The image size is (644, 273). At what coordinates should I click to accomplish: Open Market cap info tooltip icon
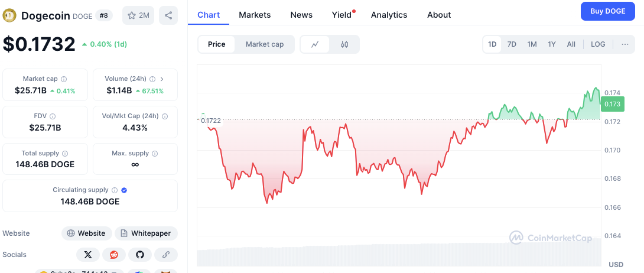pyautogui.click(x=64, y=79)
